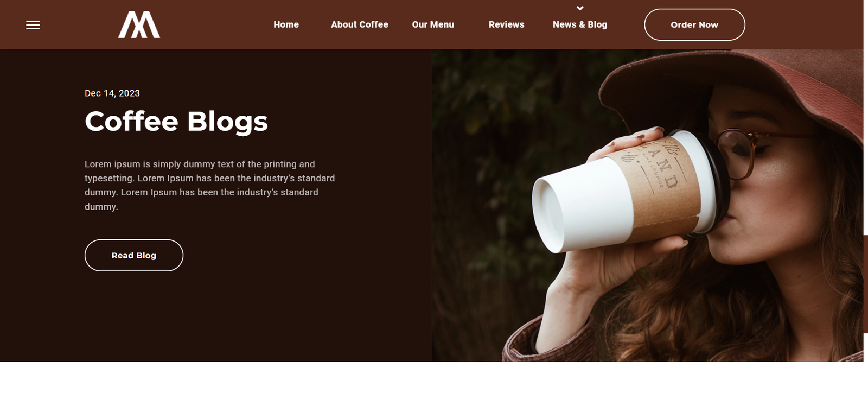The image size is (868, 393).
Task: Click the brown scrollbar thumb at right edge
Action: tap(866, 284)
